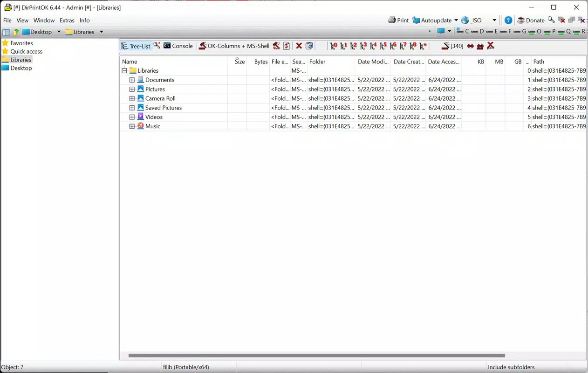Open the Info menu
Viewport: 588px width, 373px height.
click(x=84, y=21)
